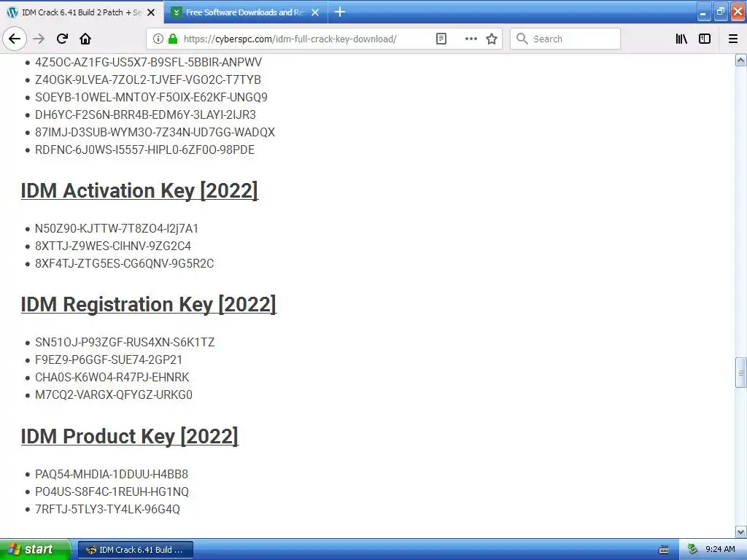Click the keyboard tray icon
This screenshot has width=747, height=560.
[664, 550]
